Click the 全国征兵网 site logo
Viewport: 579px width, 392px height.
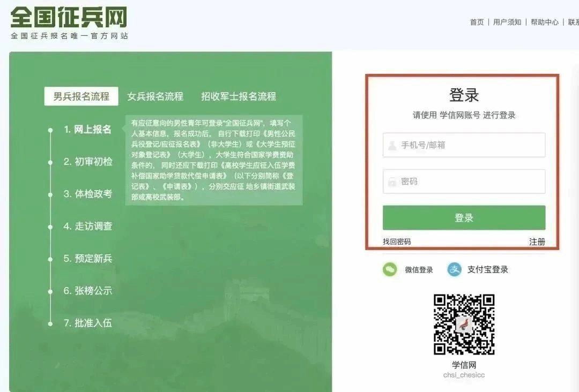pos(69,18)
